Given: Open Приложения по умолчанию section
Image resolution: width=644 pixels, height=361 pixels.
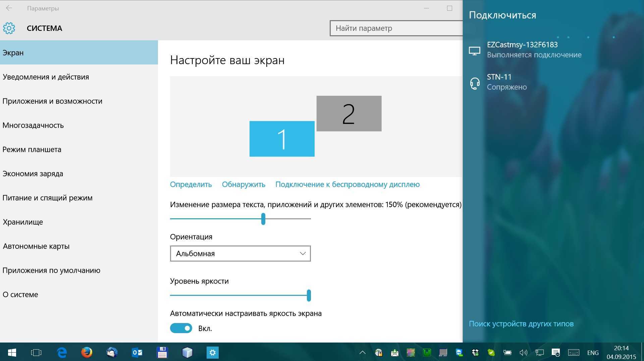Looking at the screenshot, I should (79, 270).
